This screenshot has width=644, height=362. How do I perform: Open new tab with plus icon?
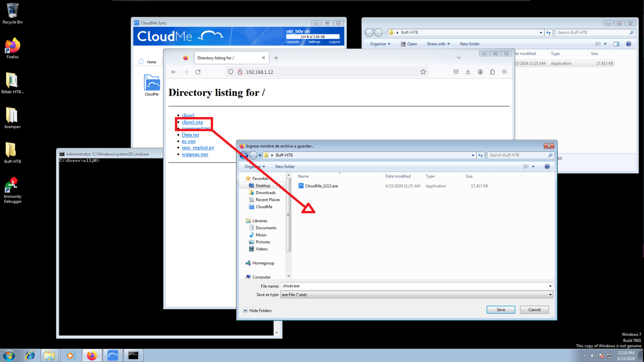(276, 58)
